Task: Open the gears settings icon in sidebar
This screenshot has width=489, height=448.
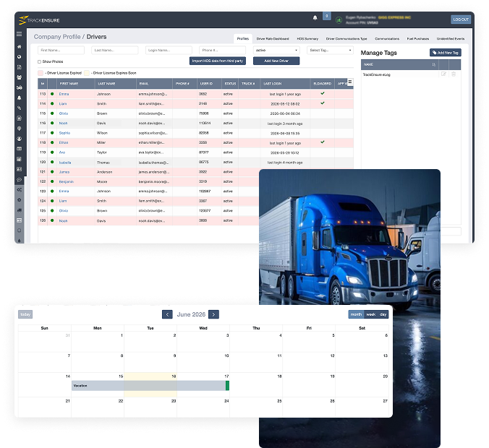Action: click(20, 190)
